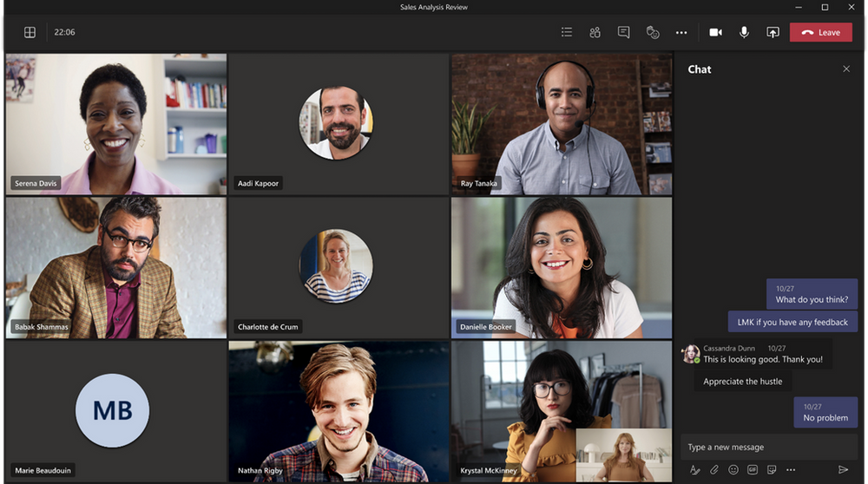Attach a file with paperclip icon
The width and height of the screenshot is (868, 484).
714,469
